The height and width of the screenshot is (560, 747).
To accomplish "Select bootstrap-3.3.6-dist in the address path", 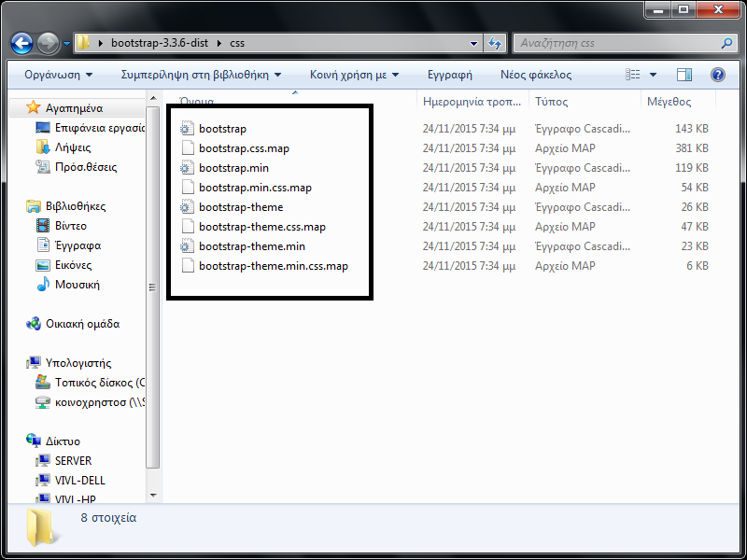I will (160, 43).
